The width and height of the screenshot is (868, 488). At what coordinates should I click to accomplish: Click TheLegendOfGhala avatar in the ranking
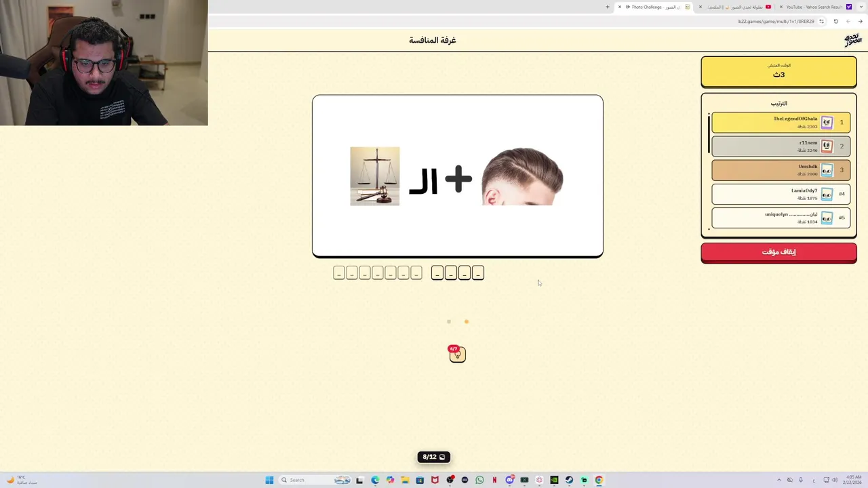pos(827,123)
